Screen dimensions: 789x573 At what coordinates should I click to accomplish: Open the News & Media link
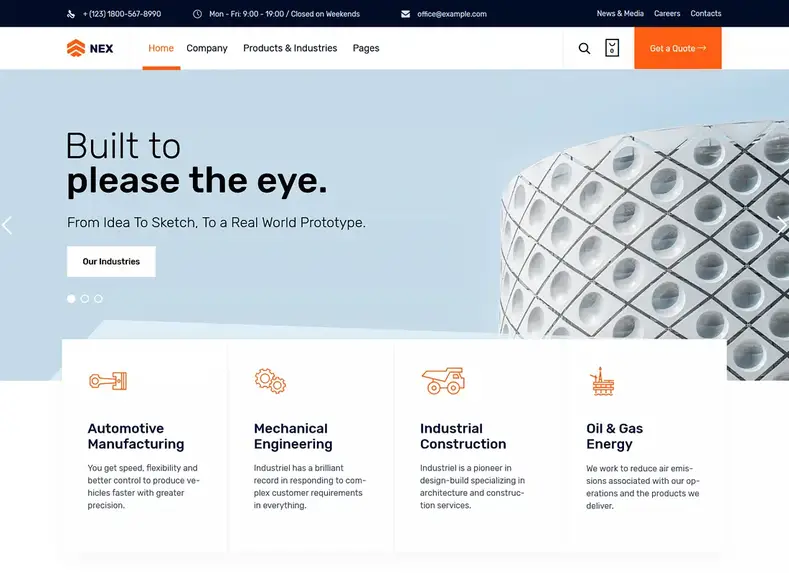point(620,14)
